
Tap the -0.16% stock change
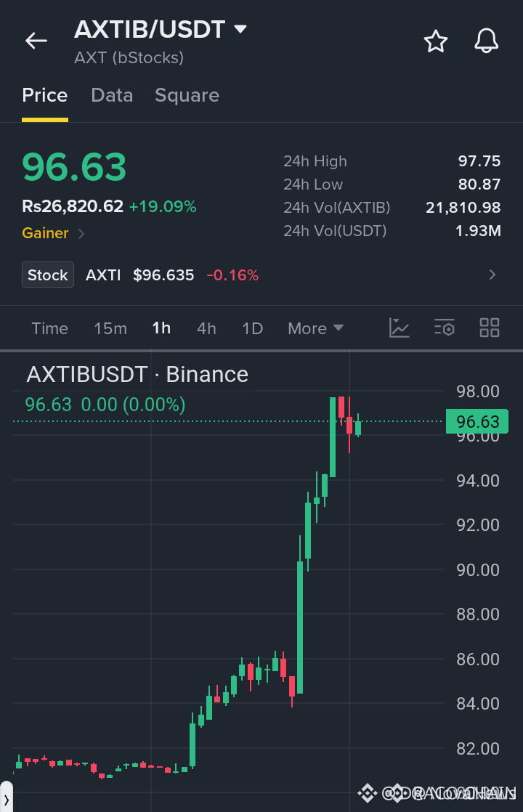coord(232,275)
